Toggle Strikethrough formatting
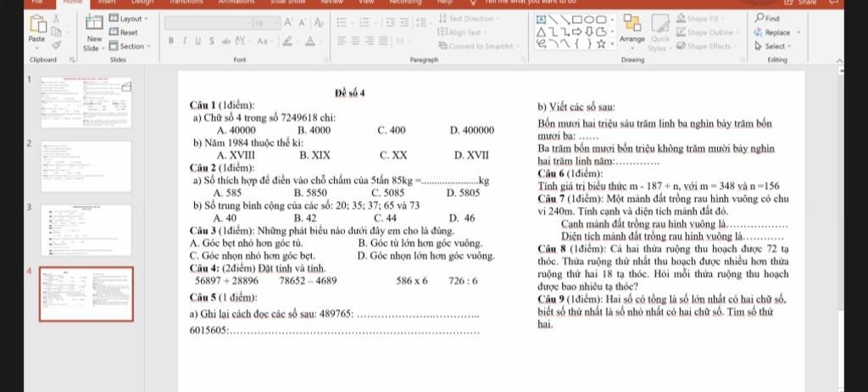 pyautogui.click(x=225, y=41)
